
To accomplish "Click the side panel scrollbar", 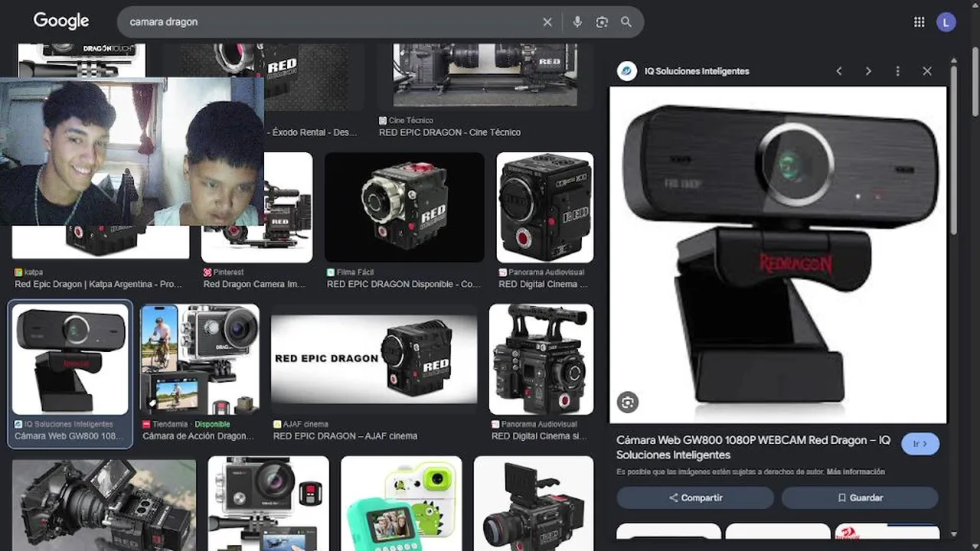I will pos(953,149).
